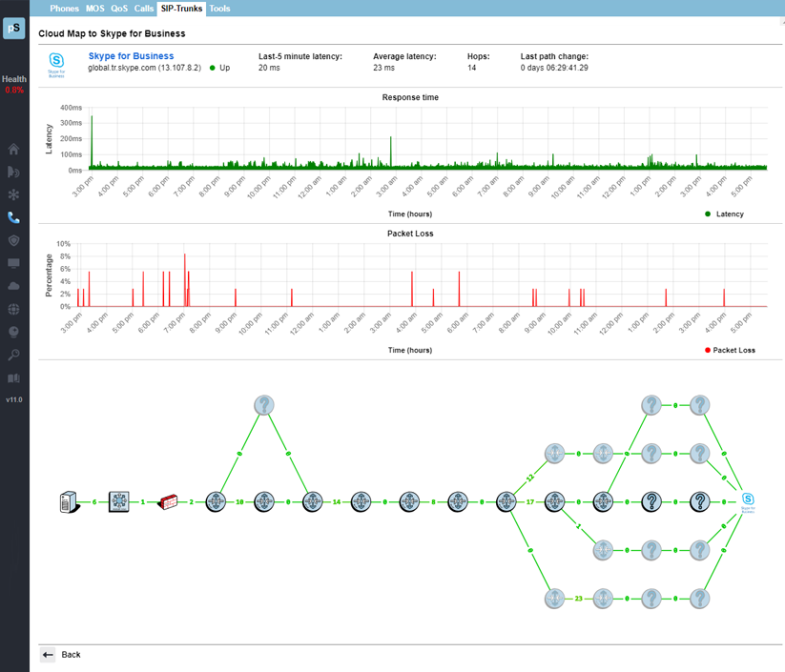Open the cloud icon in sidebar
The width and height of the screenshot is (785, 672).
click(14, 286)
